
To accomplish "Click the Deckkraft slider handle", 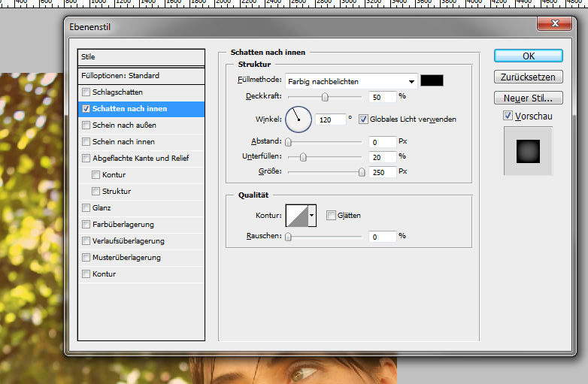I will click(x=325, y=97).
